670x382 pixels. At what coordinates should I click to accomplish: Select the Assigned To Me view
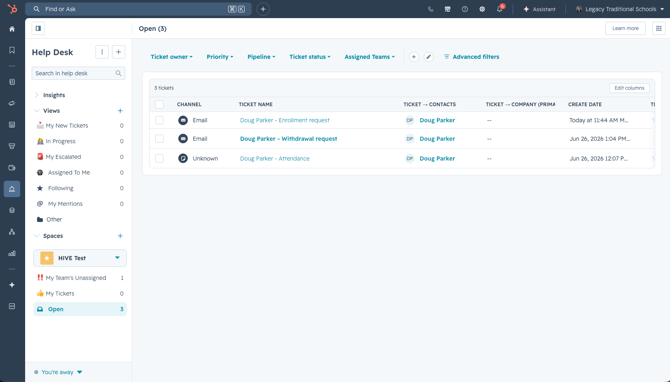coord(80,173)
